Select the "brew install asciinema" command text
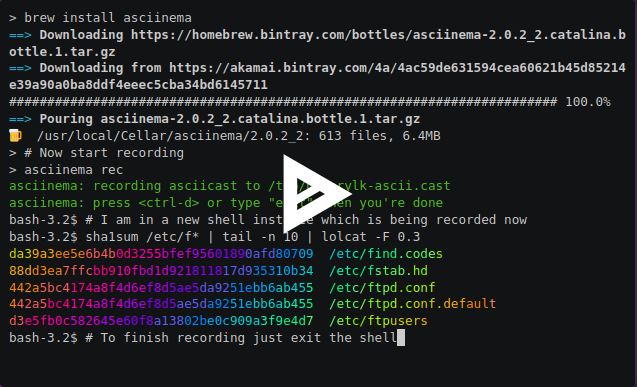This screenshot has height=387, width=637. [x=108, y=18]
